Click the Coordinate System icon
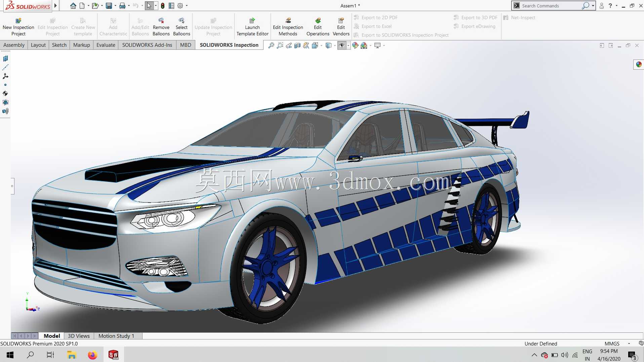644x362 pixels. point(5,76)
